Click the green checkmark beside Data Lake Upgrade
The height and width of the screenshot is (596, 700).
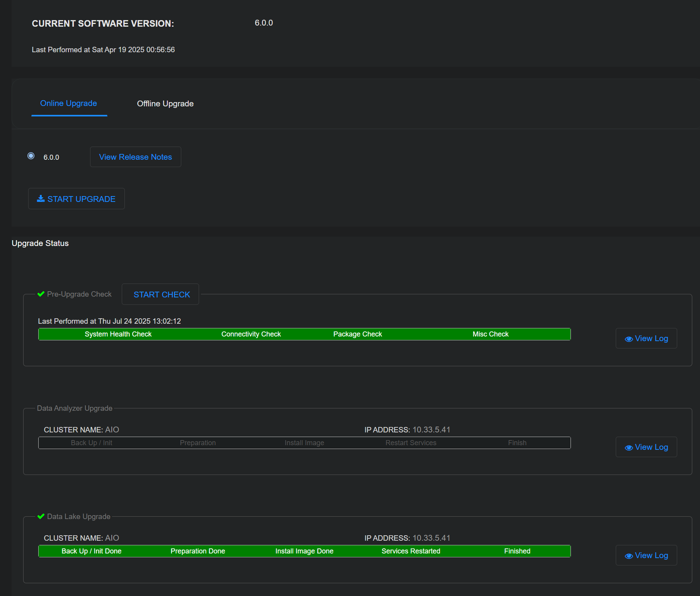point(41,516)
